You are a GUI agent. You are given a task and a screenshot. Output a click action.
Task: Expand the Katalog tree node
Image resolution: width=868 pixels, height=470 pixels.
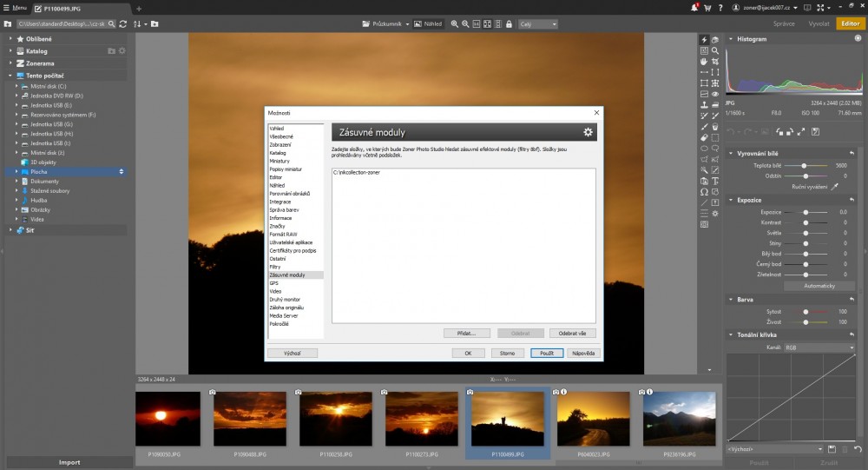tap(10, 51)
